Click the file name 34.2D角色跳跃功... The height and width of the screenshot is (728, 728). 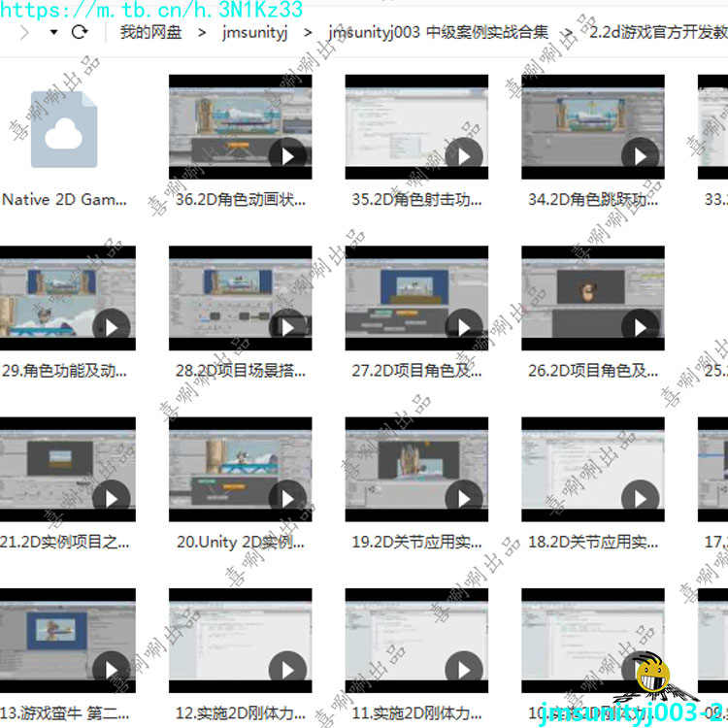(x=593, y=200)
